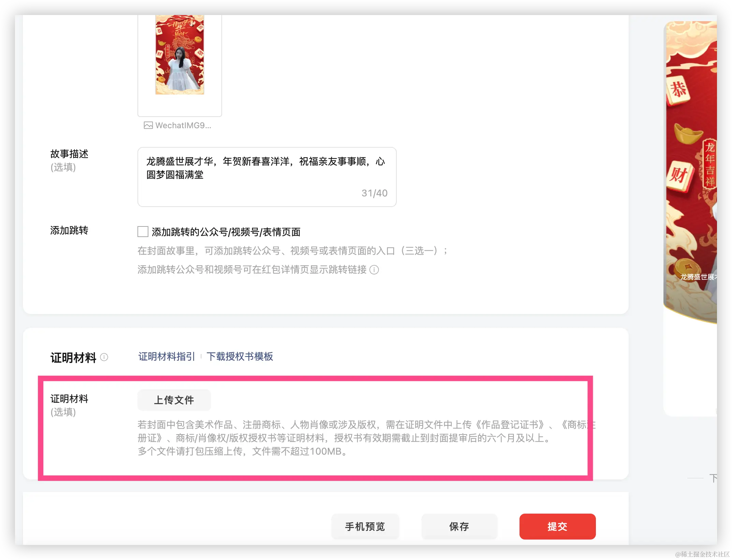Click the 添加跳转 field label
Viewport: 732px width, 560px height.
[x=69, y=231]
